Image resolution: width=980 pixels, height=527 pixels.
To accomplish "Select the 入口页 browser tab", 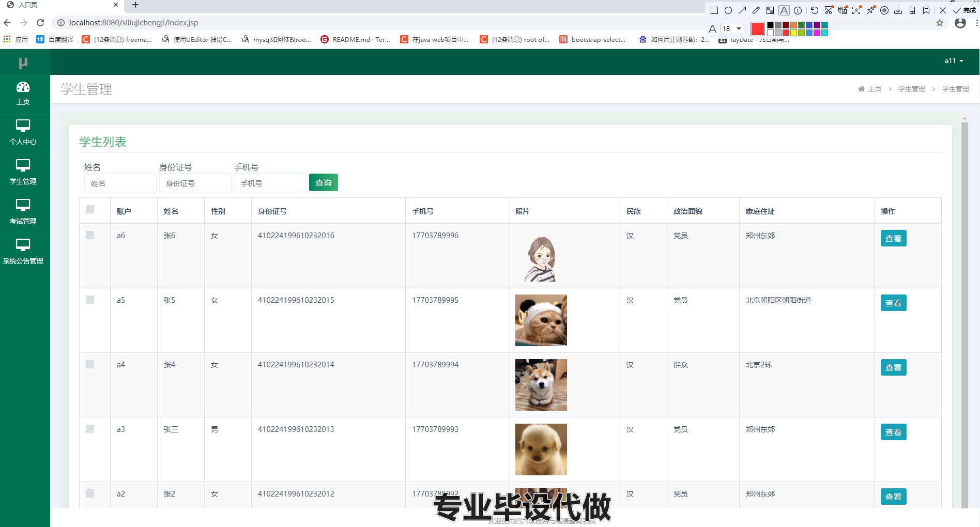I will tap(61, 5).
